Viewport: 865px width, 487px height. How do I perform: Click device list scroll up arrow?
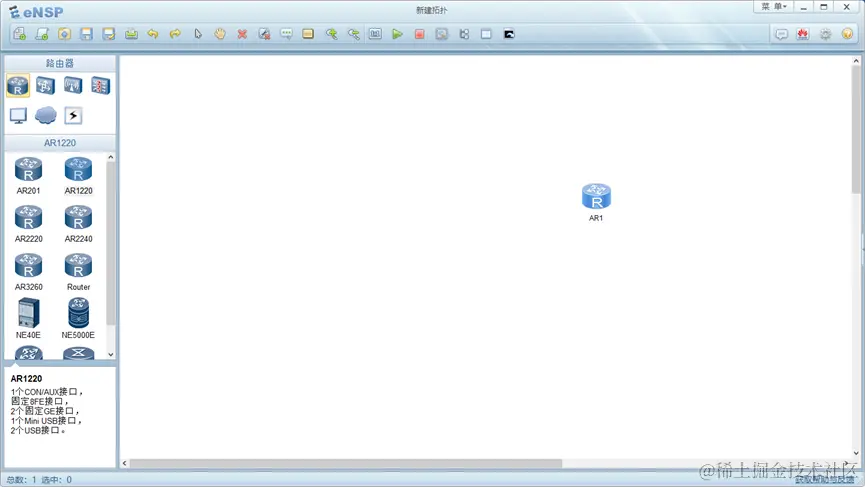111,157
